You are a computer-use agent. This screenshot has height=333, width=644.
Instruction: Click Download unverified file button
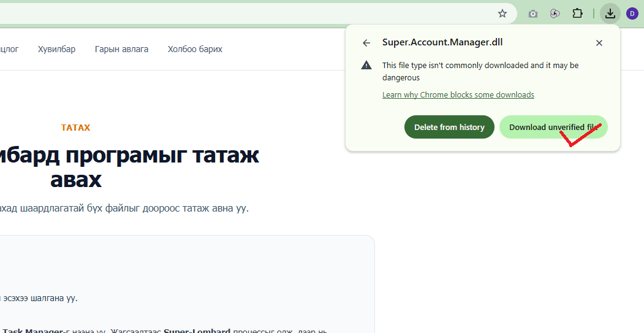point(553,127)
